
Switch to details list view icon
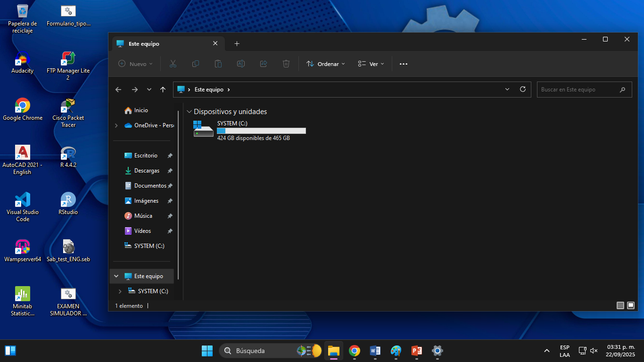click(620, 305)
